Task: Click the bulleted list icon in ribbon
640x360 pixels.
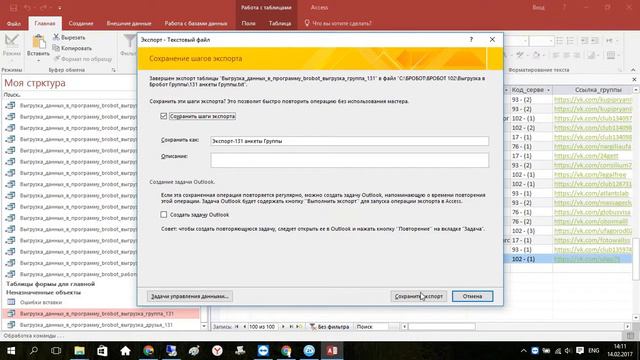Action: tap(560, 40)
